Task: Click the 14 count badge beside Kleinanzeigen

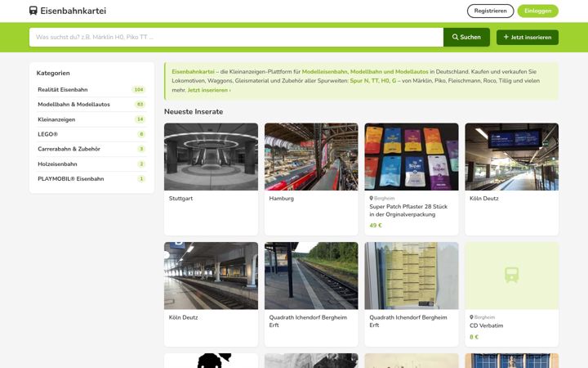Action: point(140,119)
